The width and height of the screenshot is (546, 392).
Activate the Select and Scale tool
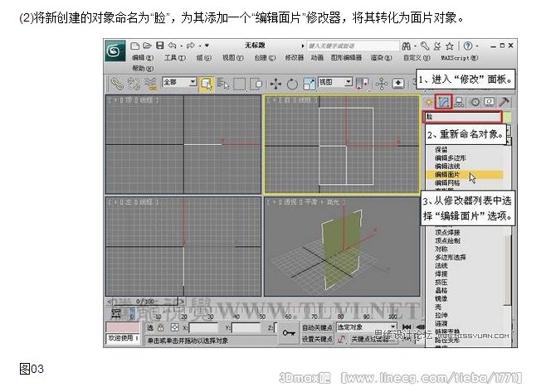click(310, 84)
